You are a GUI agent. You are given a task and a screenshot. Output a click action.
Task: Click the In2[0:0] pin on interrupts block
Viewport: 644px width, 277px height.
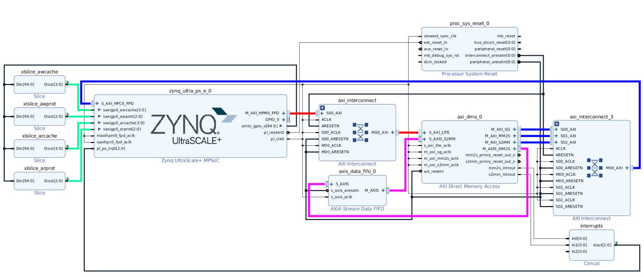(568, 252)
